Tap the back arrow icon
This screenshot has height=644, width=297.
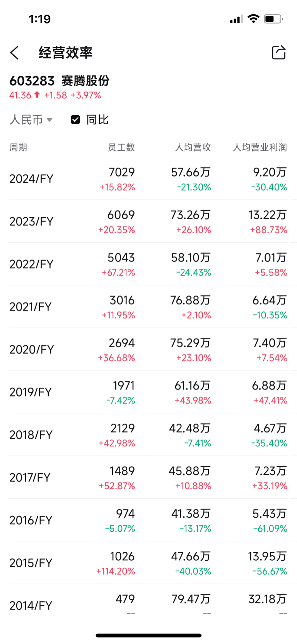click(15, 53)
